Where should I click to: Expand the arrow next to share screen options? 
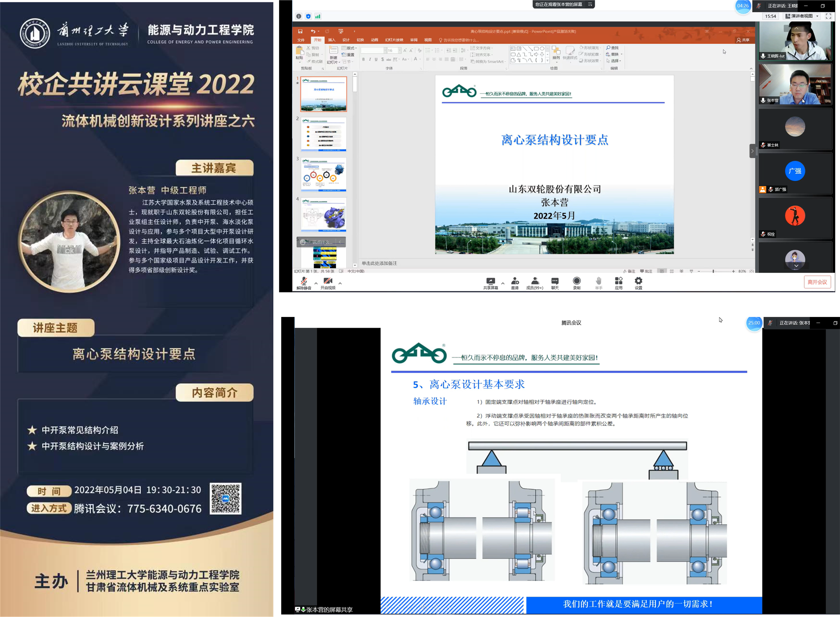(x=503, y=283)
